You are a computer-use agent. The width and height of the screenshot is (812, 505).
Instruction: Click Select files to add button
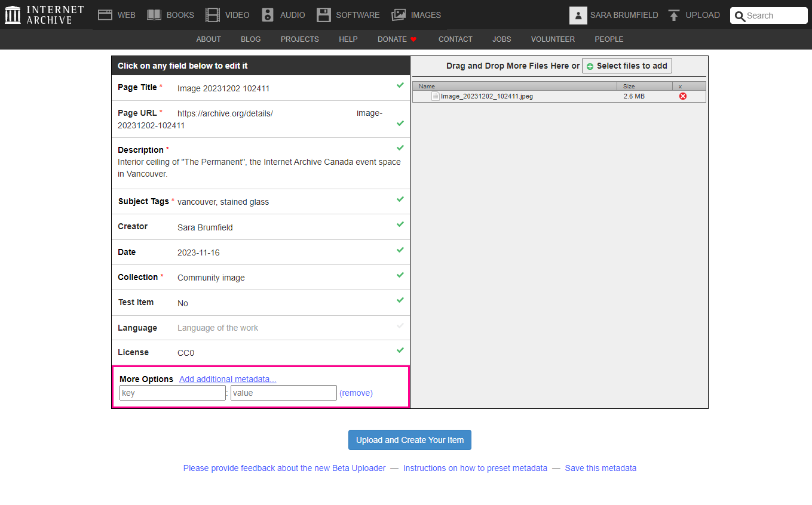point(627,66)
